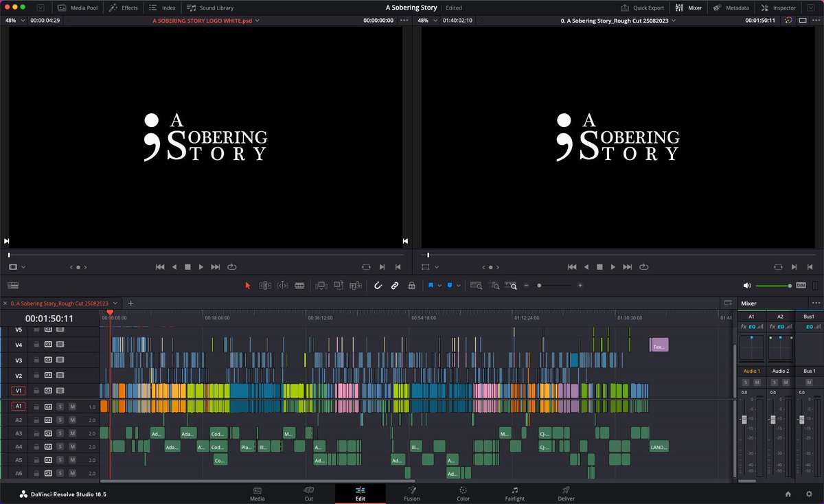Viewport: 824px width, 504px height.
Task: Go to first frame in source viewer
Action: (x=160, y=266)
